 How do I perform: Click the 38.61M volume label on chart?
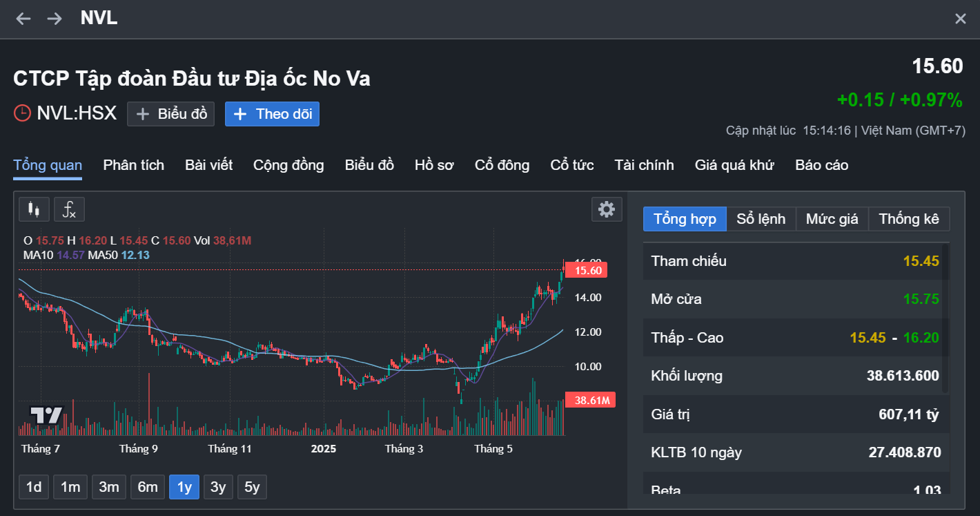pos(589,400)
